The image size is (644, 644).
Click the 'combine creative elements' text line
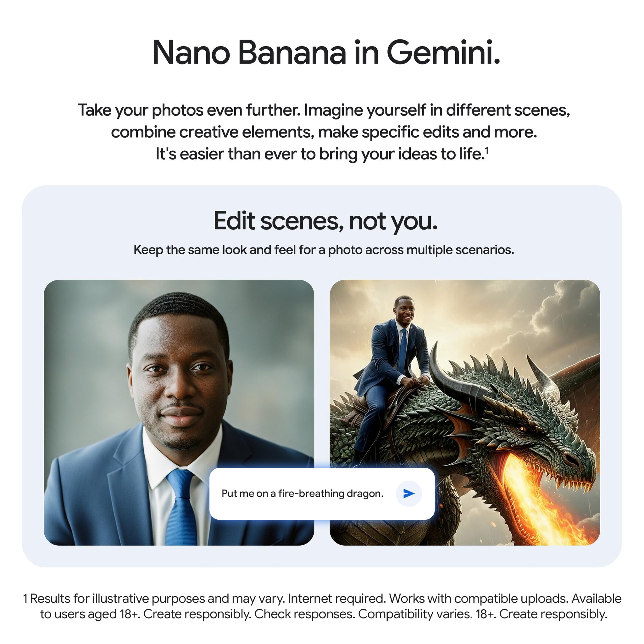[x=324, y=132]
